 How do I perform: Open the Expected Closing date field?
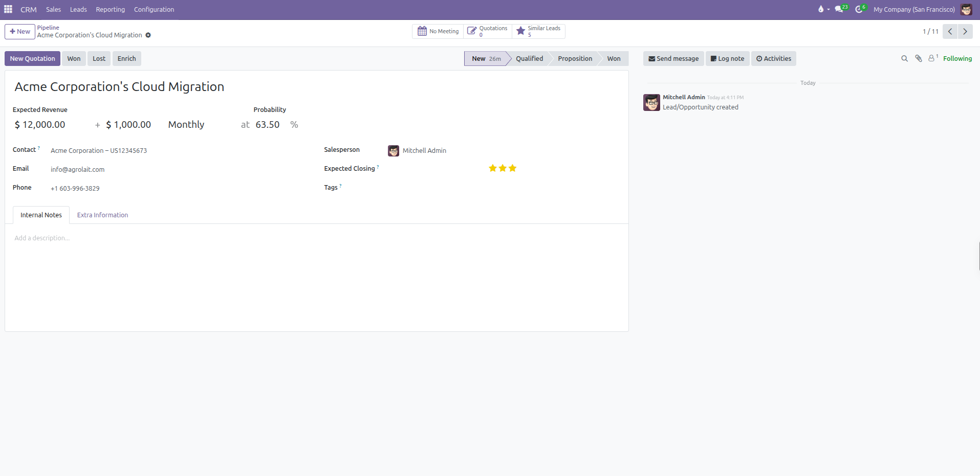(435, 169)
